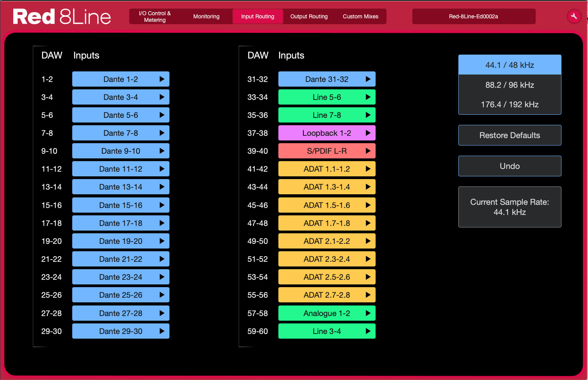This screenshot has height=380, width=588.
Task: Change the ADAT 1.5-1.6 input assignment
Action: [x=327, y=205]
